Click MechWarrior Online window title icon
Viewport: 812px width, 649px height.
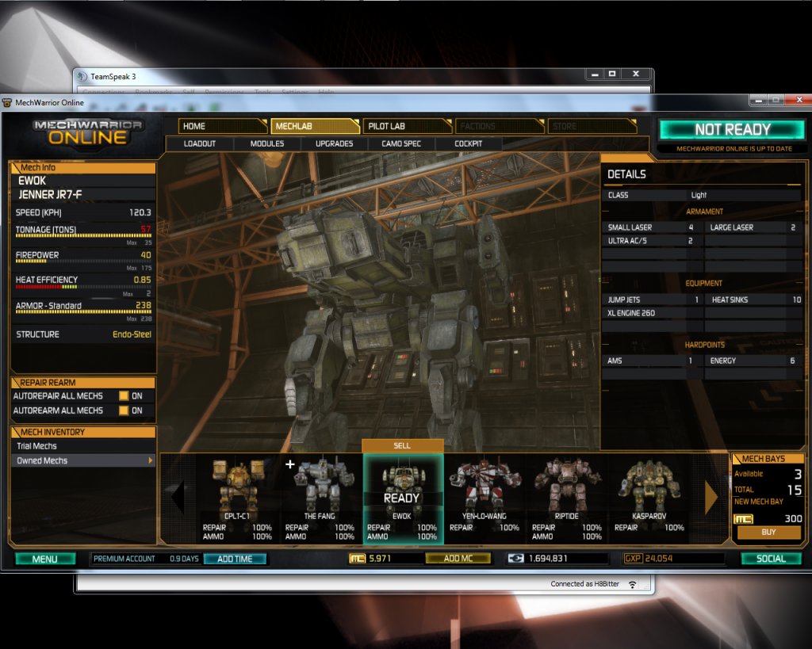(7, 102)
